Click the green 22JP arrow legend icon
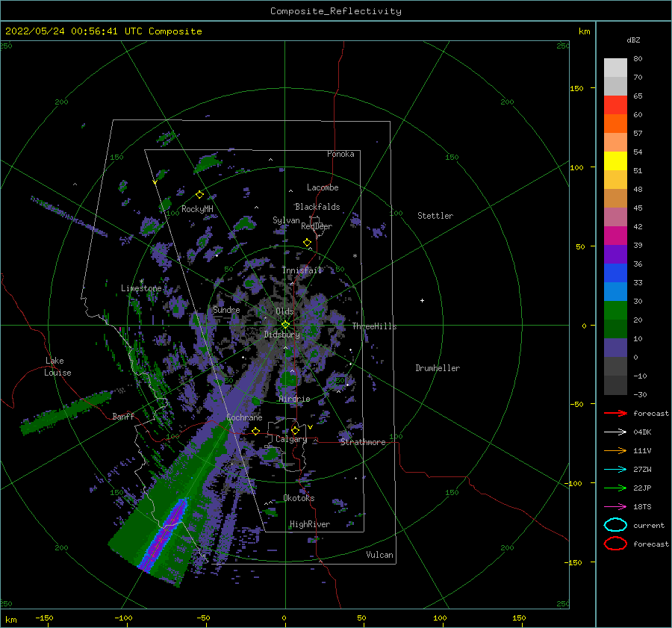 615,488
